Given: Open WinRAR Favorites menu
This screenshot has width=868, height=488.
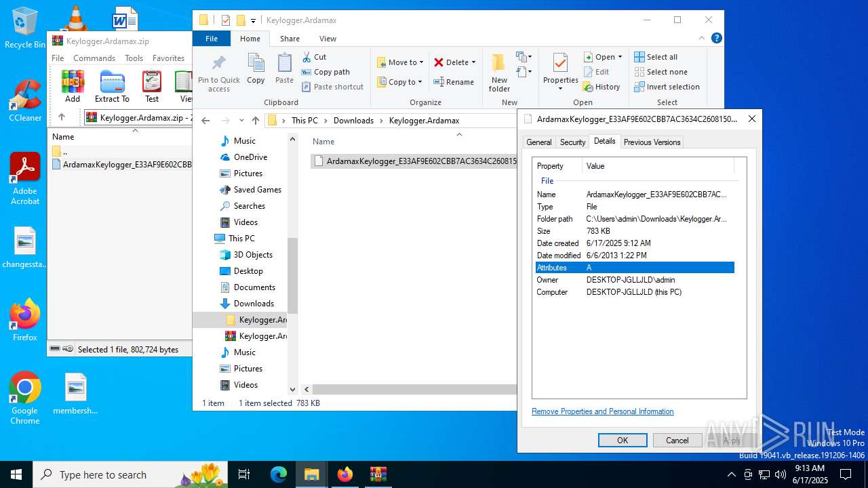Looking at the screenshot, I should pos(168,58).
